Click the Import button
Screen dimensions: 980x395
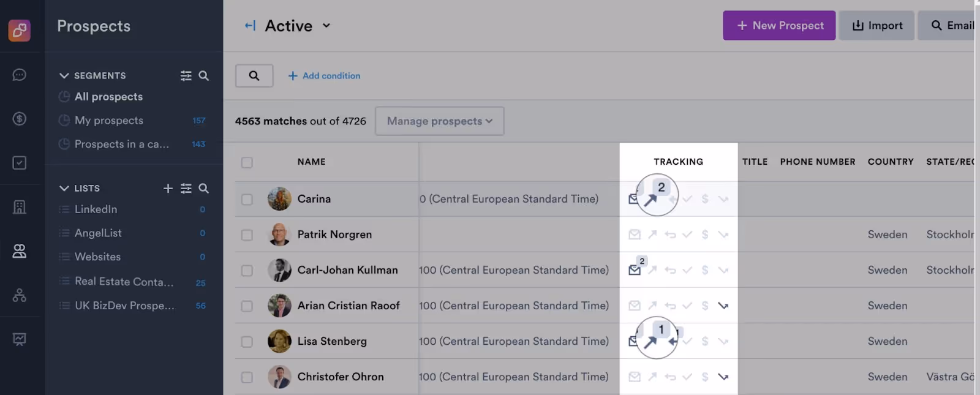click(876, 26)
